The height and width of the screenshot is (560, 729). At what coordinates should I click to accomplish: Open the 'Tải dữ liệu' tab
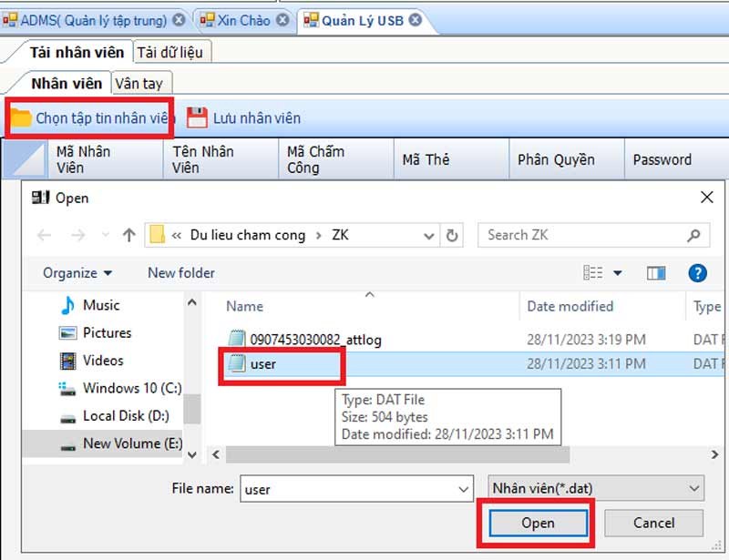coord(170,53)
